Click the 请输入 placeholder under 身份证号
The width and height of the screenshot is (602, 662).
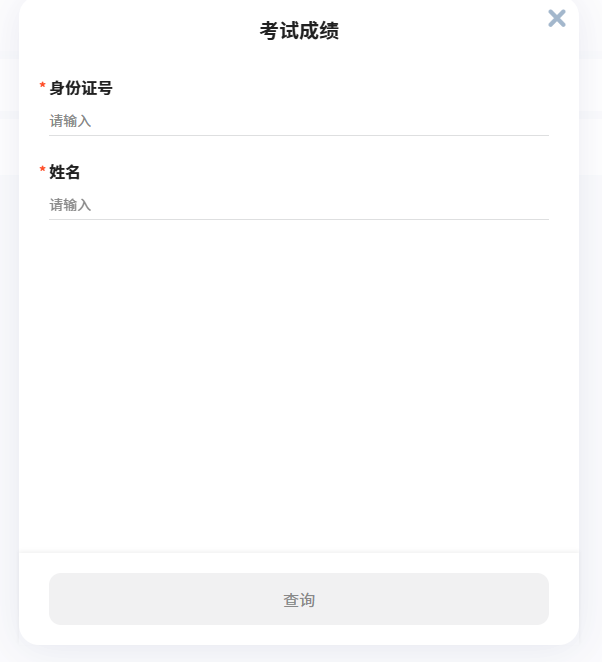[70, 121]
